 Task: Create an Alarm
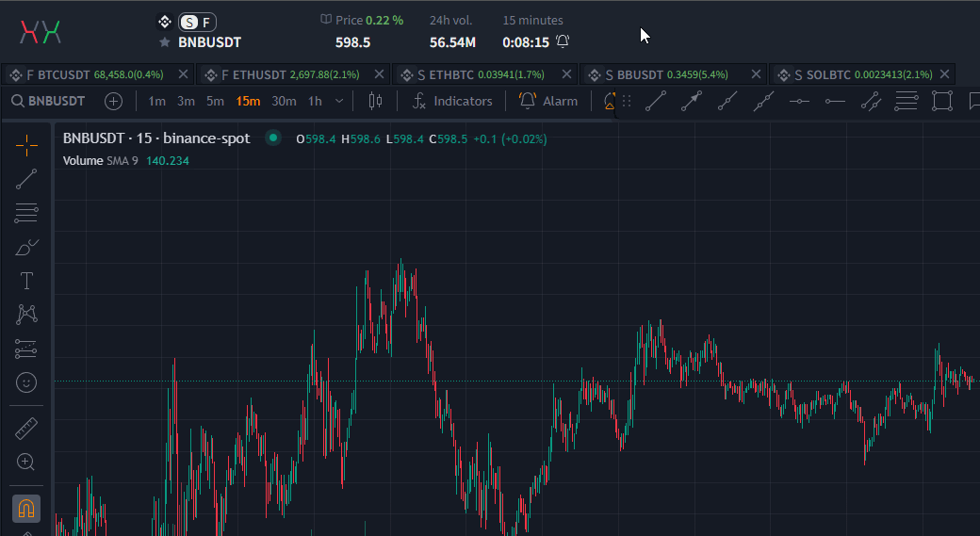click(548, 101)
